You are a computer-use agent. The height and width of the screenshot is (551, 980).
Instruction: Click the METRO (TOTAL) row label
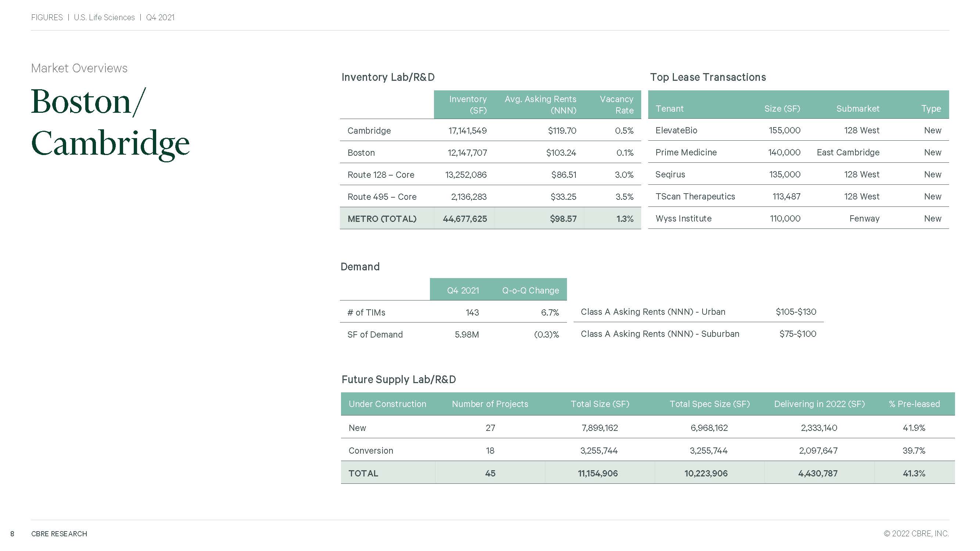(381, 219)
